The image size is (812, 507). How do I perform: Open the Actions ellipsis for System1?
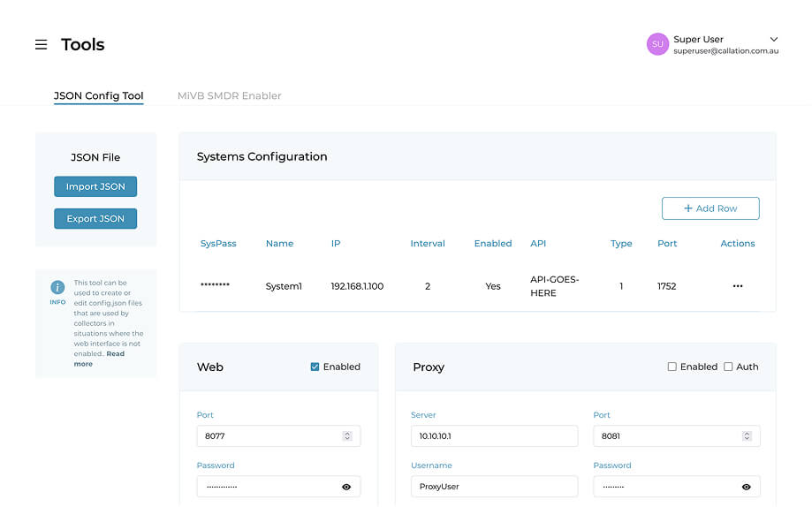pos(738,286)
